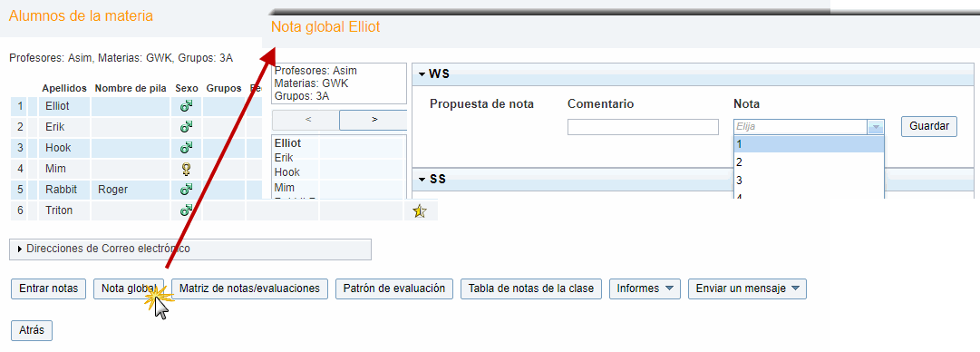Viewport: 980px width, 352px height.
Task: Click the Nota global button
Action: [129, 288]
